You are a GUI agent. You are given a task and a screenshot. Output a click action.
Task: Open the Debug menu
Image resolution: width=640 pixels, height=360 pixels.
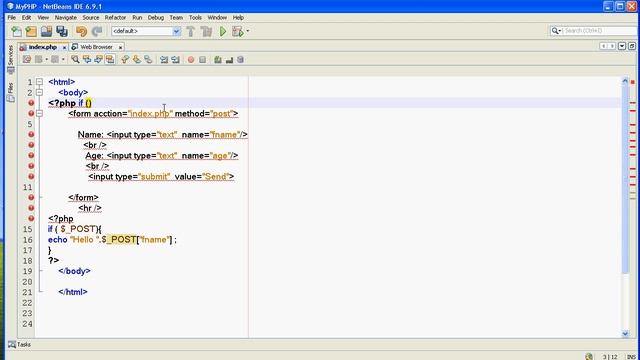pos(156,18)
